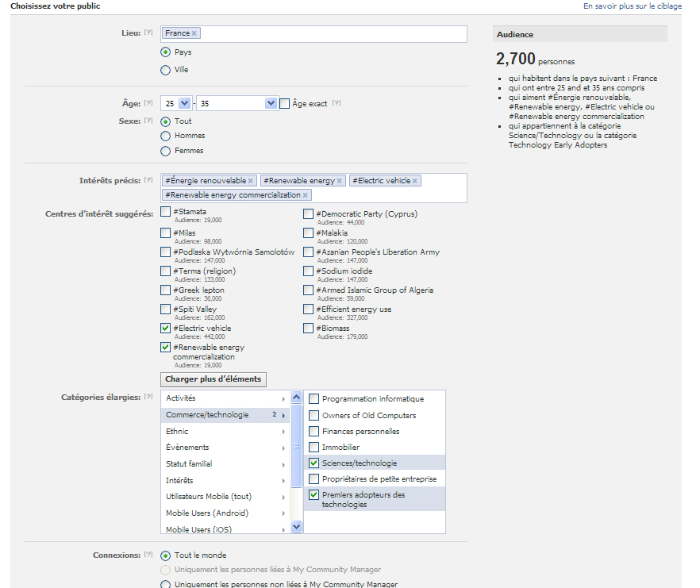Check the #Greek lepton interest
Image resolution: width=700 pixels, height=588 pixels.
click(x=166, y=290)
